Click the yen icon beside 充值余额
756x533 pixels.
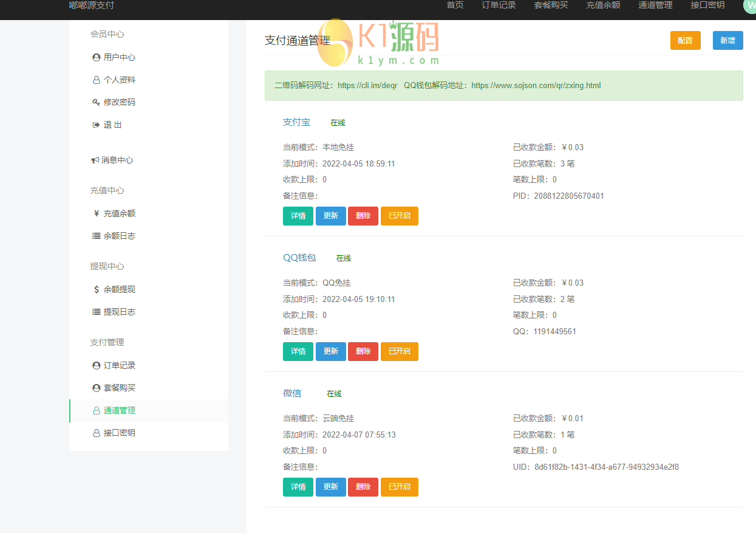[x=96, y=213]
